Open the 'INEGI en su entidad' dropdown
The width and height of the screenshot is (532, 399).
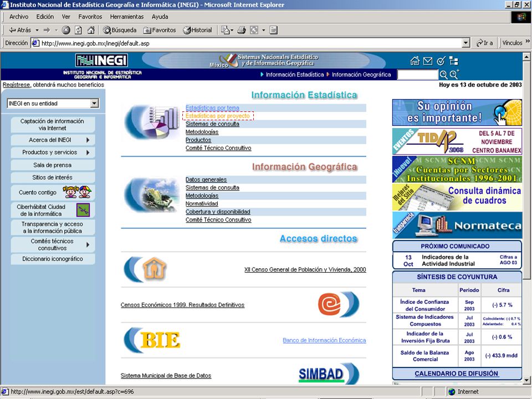[53, 104]
